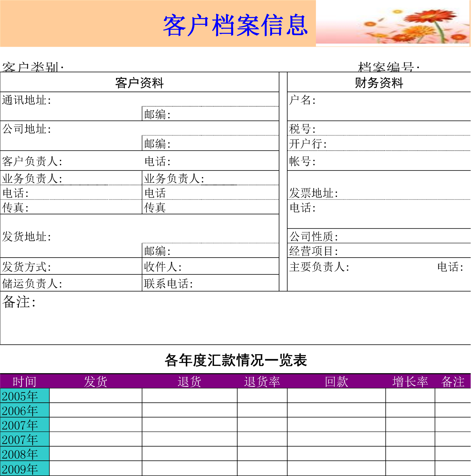471x476 pixels.
Task: Select the 退货率 column header
Action: tap(262, 382)
